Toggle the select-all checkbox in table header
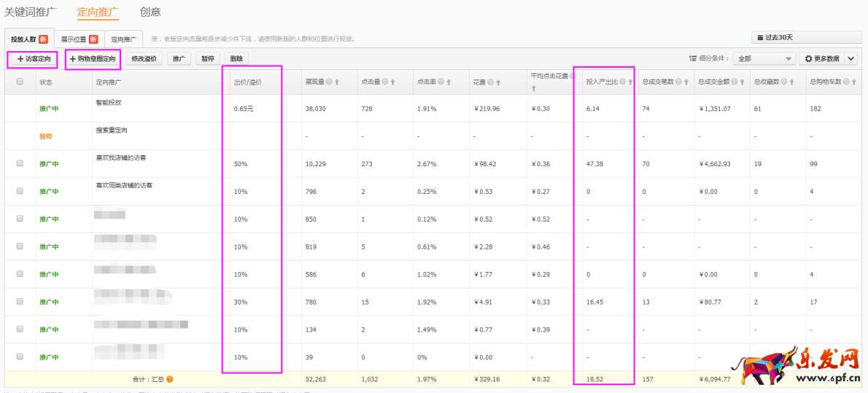 tap(20, 82)
